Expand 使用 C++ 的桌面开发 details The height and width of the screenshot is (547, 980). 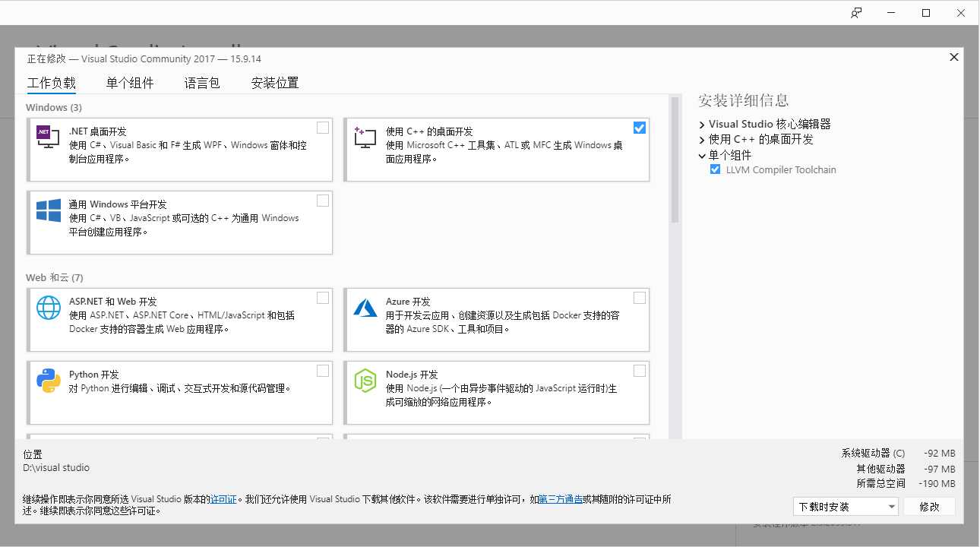702,140
